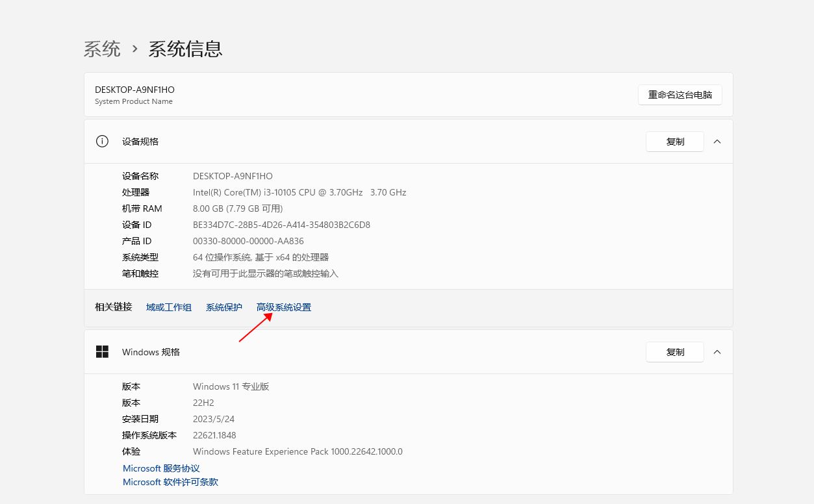The image size is (814, 504).
Task: Click the 系统信息 breadcrumb title
Action: click(186, 49)
